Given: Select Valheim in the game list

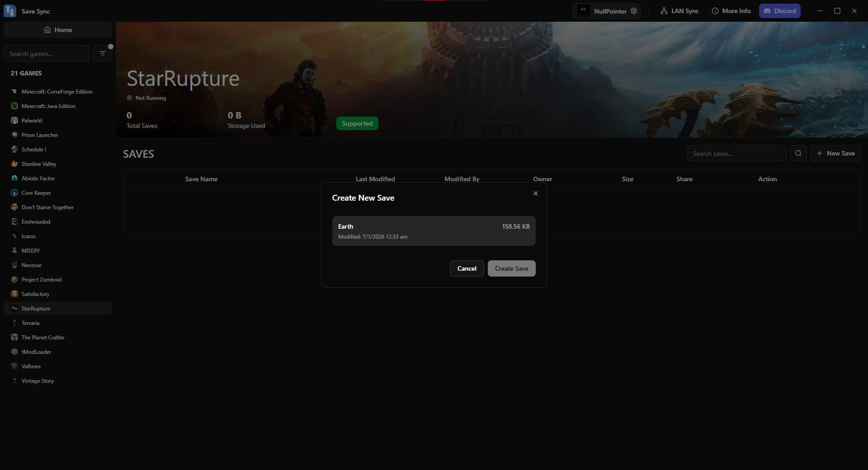Looking at the screenshot, I should pyautogui.click(x=58, y=366).
